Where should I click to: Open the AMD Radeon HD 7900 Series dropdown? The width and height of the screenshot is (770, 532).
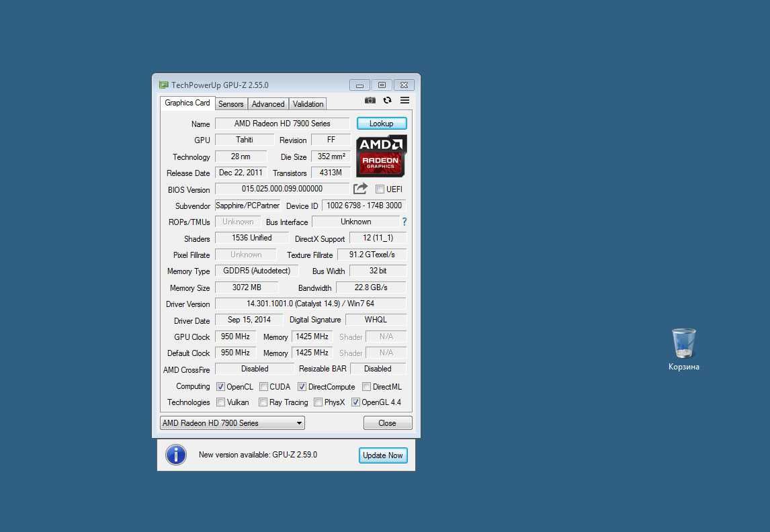pyautogui.click(x=232, y=423)
